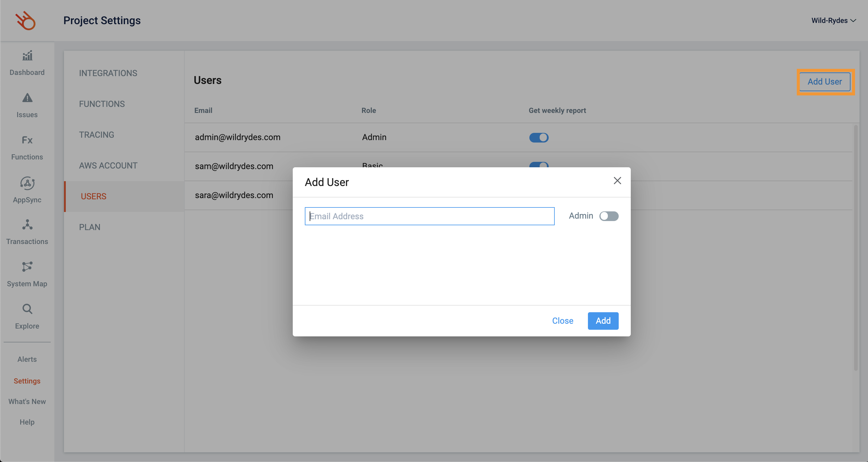
Task: Click the Lumigo logo icon
Action: (x=26, y=21)
